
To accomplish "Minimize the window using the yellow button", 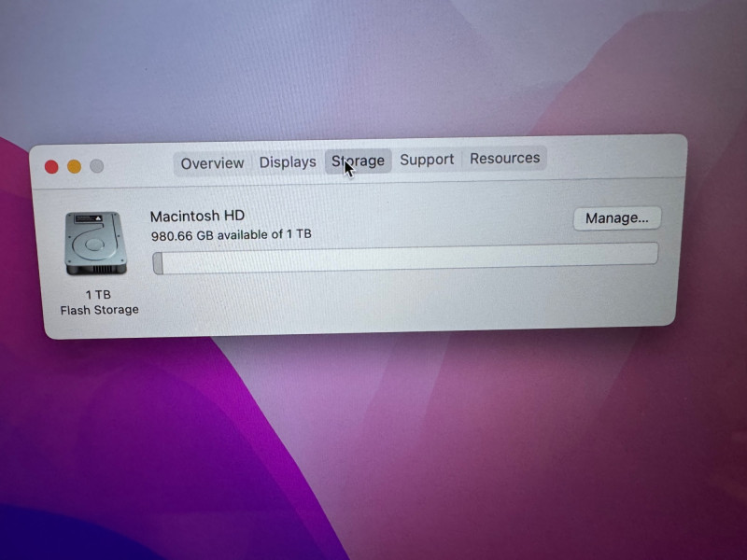I will pyautogui.click(x=75, y=167).
